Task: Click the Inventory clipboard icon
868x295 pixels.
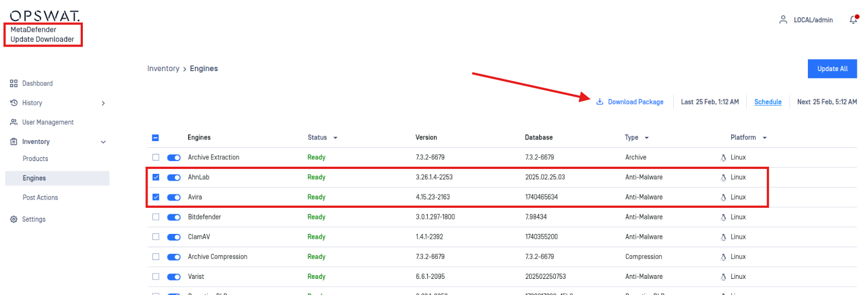Action: (x=14, y=142)
